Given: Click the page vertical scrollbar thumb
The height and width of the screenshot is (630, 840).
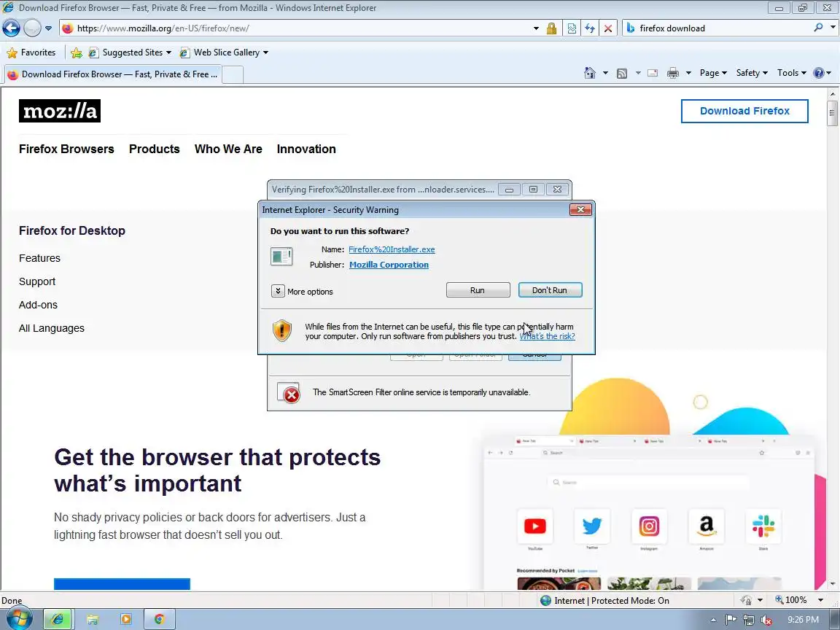Looking at the screenshot, I should (x=832, y=112).
